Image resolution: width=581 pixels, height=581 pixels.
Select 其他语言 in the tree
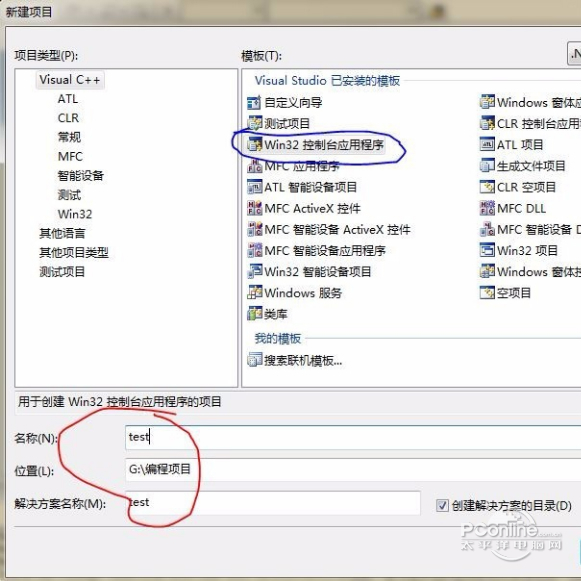click(62, 233)
